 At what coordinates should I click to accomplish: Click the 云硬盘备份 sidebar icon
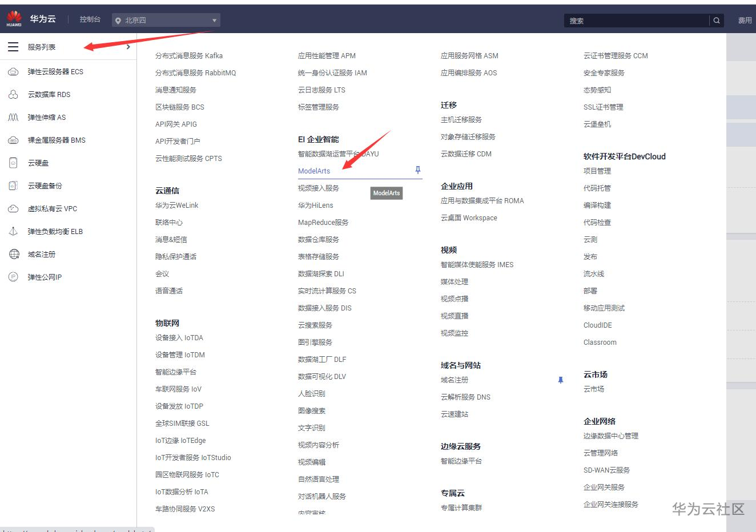[13, 186]
